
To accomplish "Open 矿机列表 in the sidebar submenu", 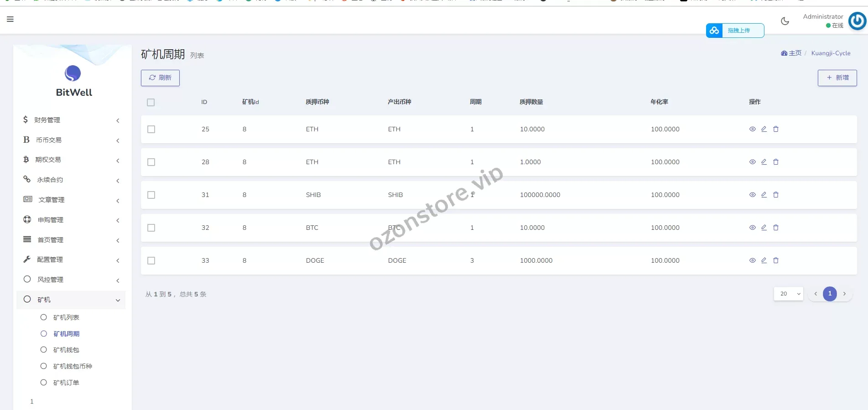I will pos(66,317).
